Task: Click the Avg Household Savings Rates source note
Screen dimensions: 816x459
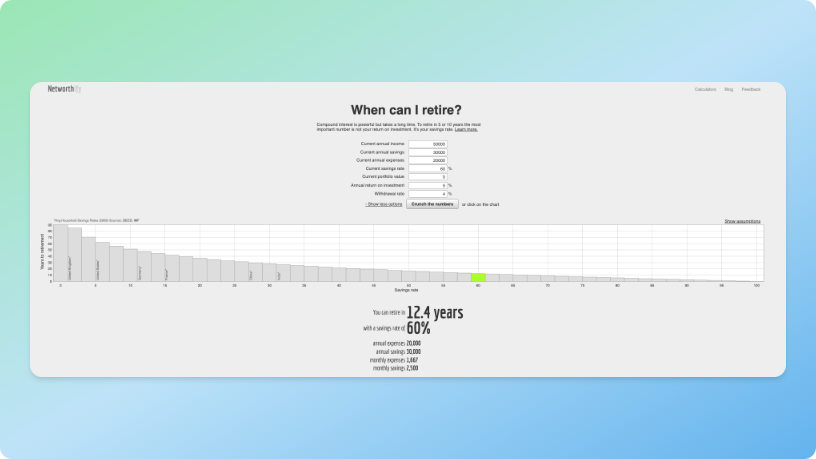Action: point(96,221)
